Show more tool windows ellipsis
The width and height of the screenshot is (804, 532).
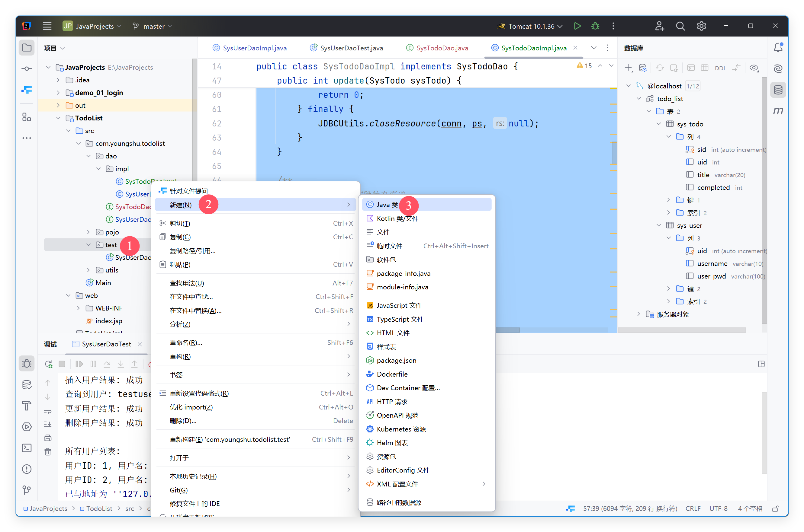click(27, 138)
